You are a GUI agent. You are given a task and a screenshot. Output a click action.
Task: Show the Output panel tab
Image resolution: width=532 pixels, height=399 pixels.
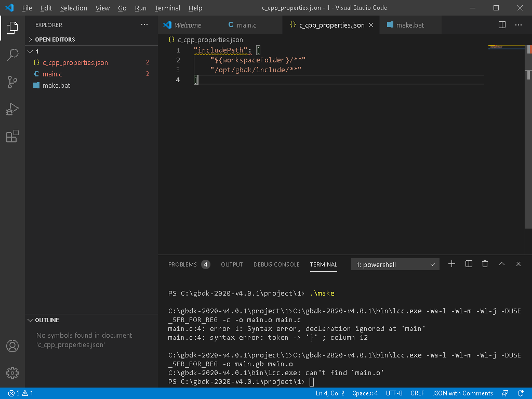pos(232,264)
